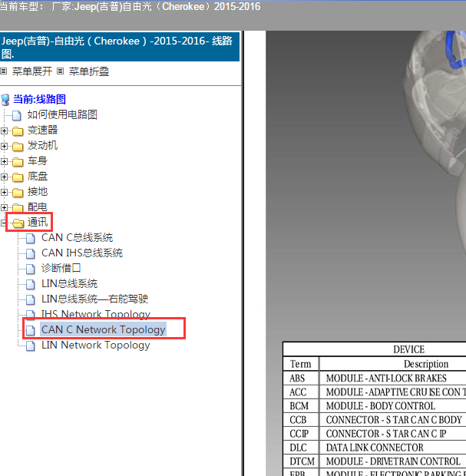466x476 pixels.
Task: Click MODULE - BODY CONTROL description
Action: click(x=381, y=406)
